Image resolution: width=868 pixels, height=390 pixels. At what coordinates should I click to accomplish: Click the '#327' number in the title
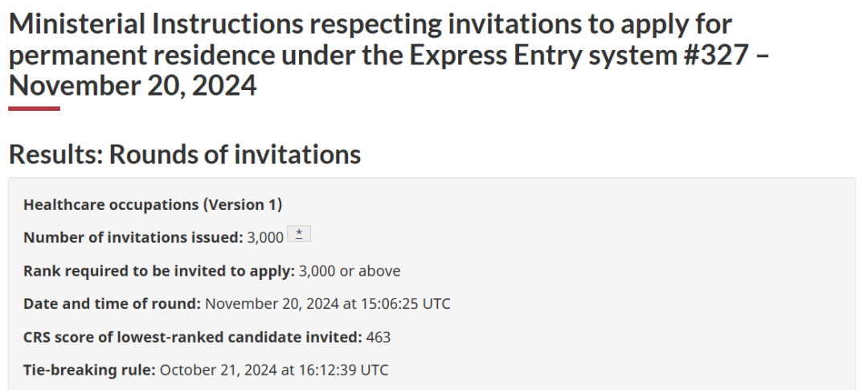click(x=716, y=55)
